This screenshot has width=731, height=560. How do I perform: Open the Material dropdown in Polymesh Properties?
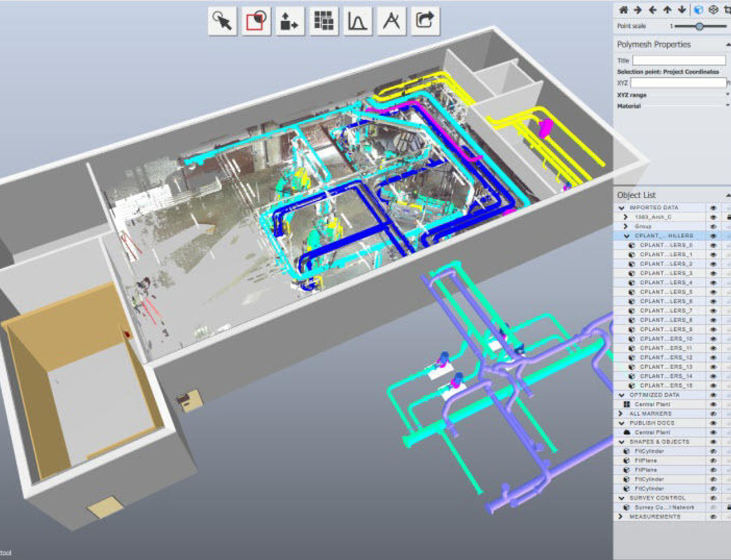[728, 106]
